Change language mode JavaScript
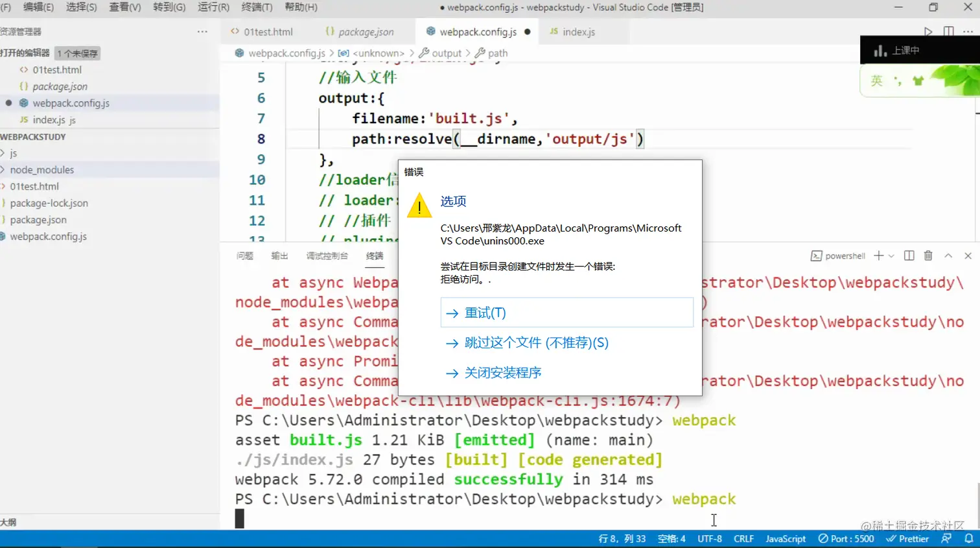 click(786, 539)
